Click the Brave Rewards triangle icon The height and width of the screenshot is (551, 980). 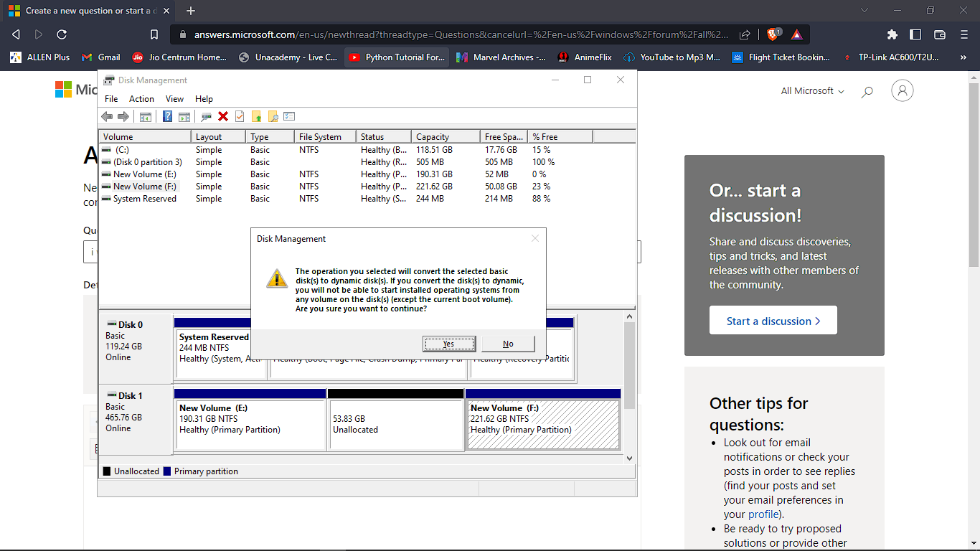point(796,34)
